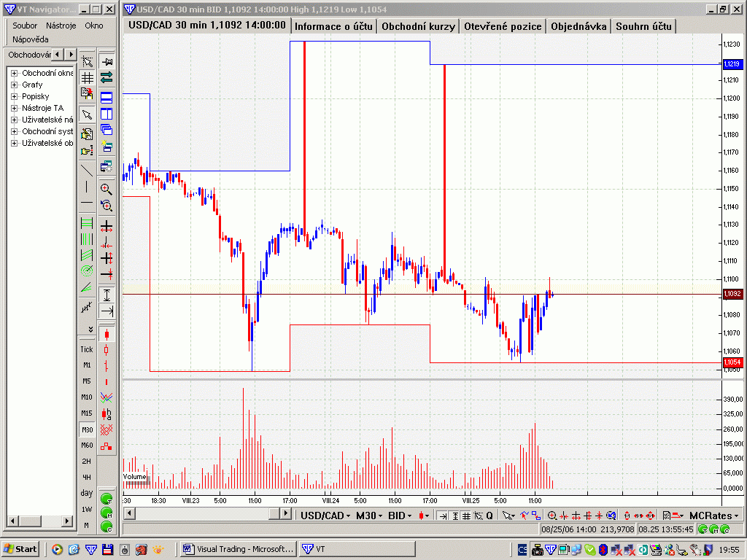Toggle the grid icon in bottom toolbar
The width and height of the screenshot is (747, 560).
466,516
